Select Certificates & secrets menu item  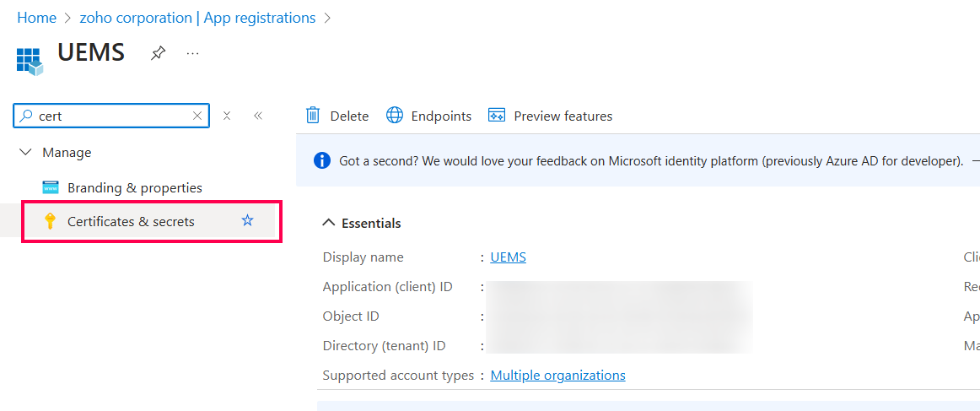(131, 221)
